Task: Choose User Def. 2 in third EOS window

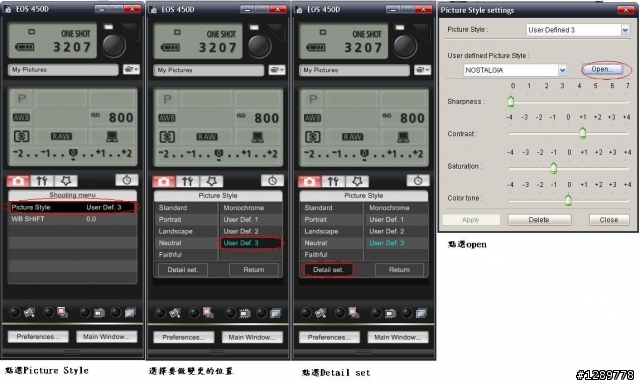Action: click(396, 231)
